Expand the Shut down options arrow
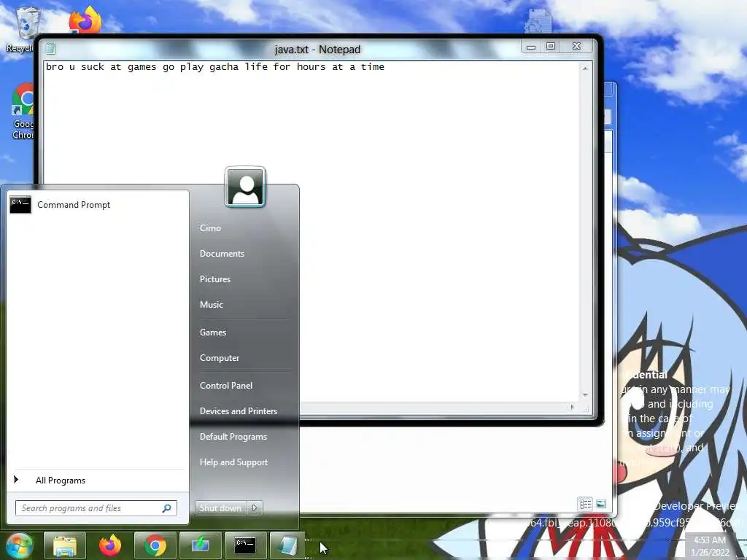The image size is (747, 560). click(x=255, y=508)
